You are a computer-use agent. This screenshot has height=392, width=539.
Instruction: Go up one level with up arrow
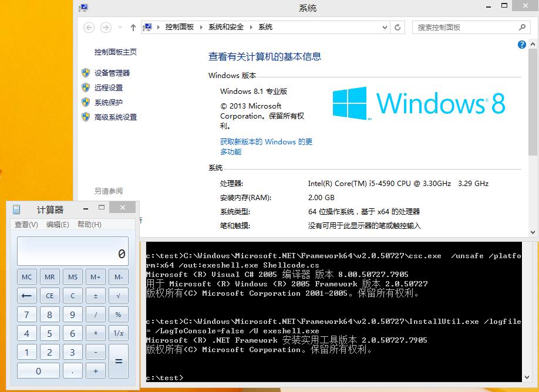(133, 28)
